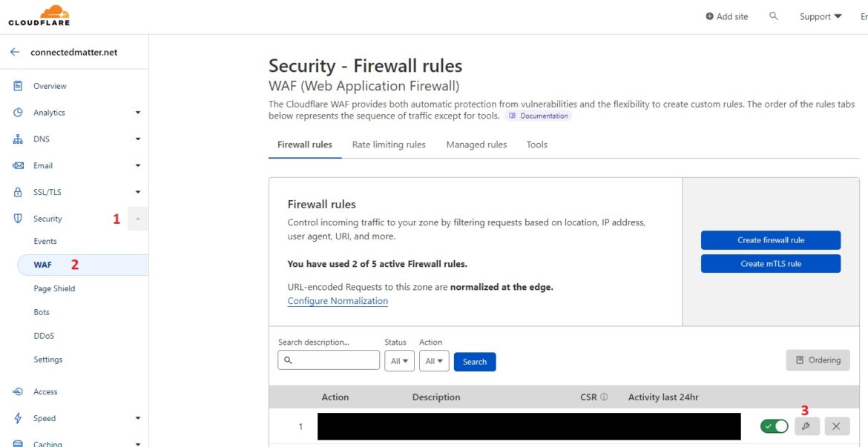This screenshot has width=868, height=447.
Task: Select the DNS icon in the sidebar
Action: (16, 139)
